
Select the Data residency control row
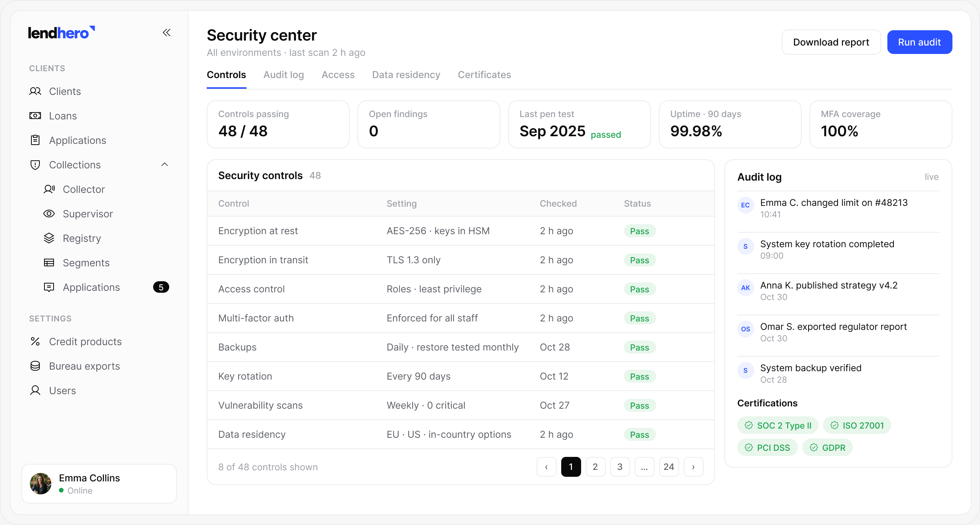(x=461, y=435)
